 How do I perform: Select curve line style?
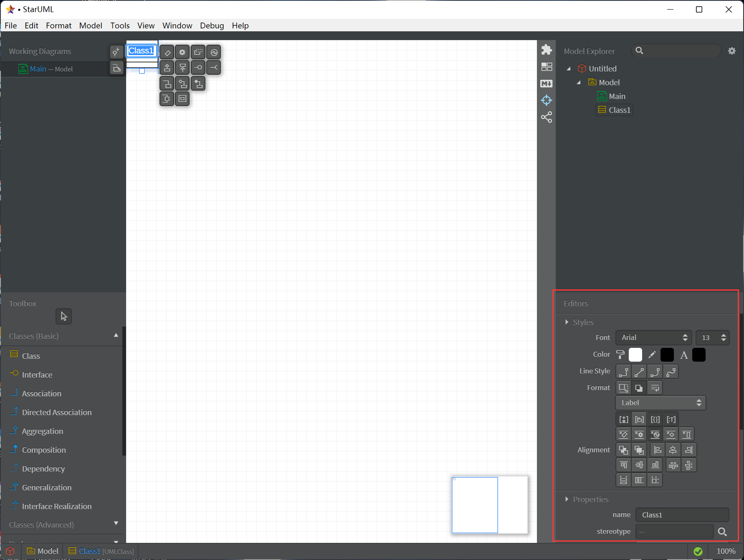pyautogui.click(x=671, y=372)
